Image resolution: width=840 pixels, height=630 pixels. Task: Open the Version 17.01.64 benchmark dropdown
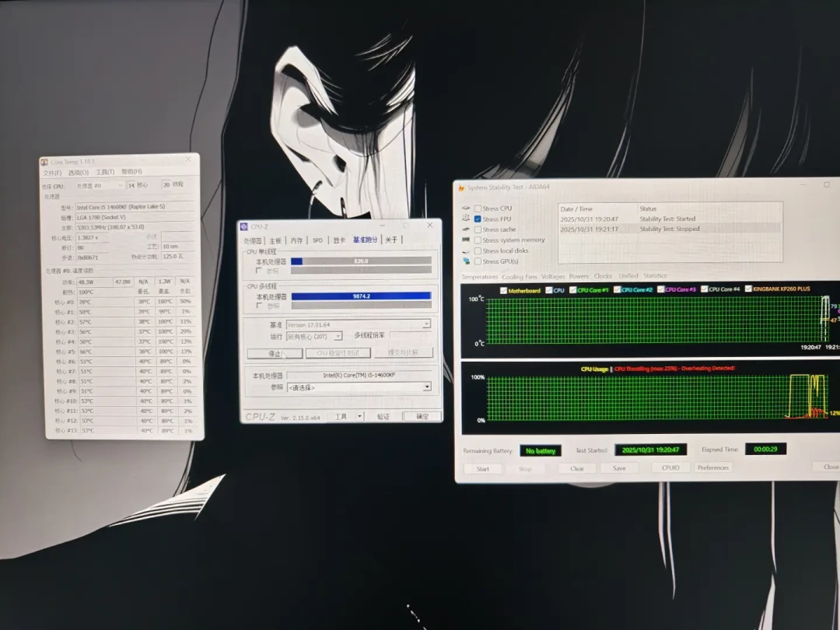pyautogui.click(x=359, y=324)
